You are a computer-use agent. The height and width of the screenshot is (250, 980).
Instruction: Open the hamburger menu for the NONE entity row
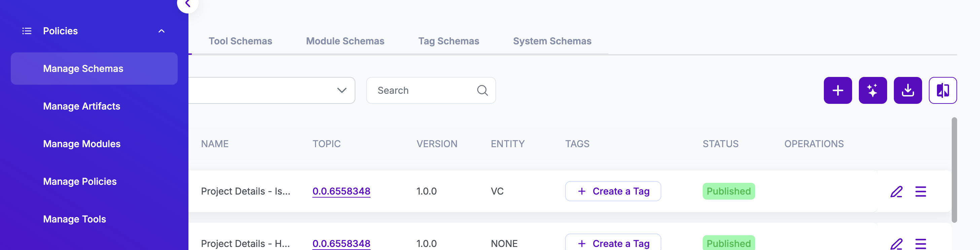(920, 244)
